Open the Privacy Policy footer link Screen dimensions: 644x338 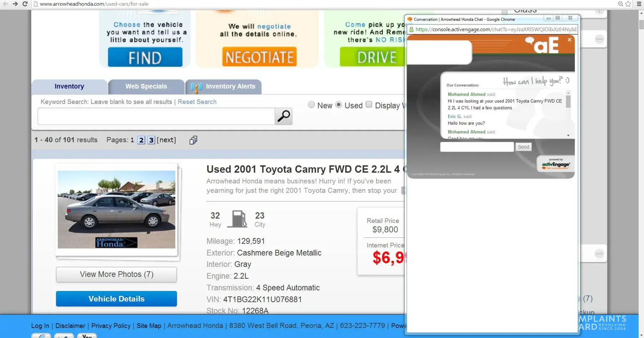pos(111,326)
